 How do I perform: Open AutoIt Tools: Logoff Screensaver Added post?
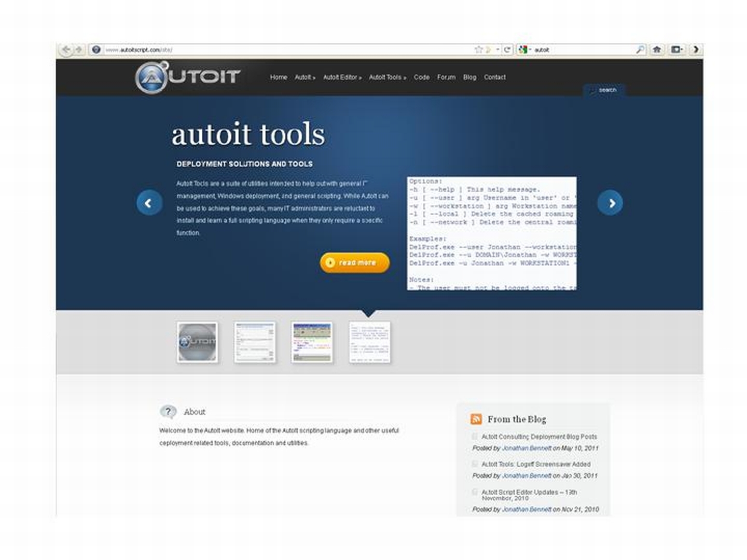coord(536,464)
